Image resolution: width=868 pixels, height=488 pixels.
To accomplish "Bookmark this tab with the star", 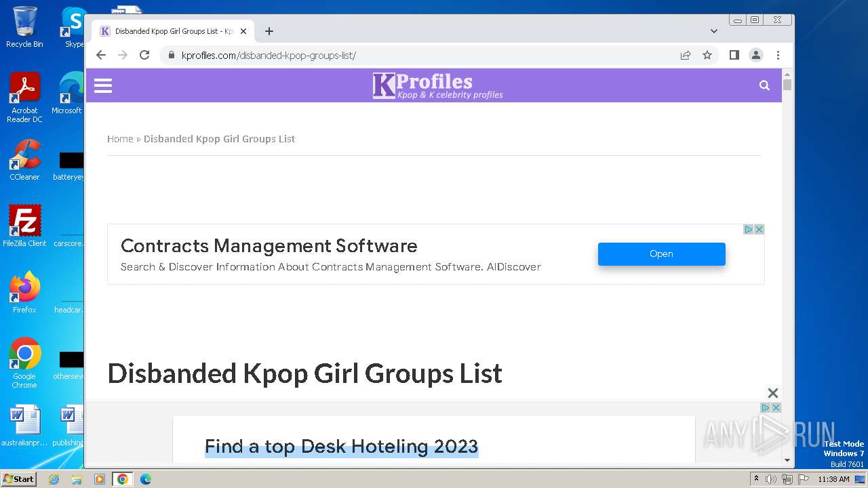I will tap(707, 55).
